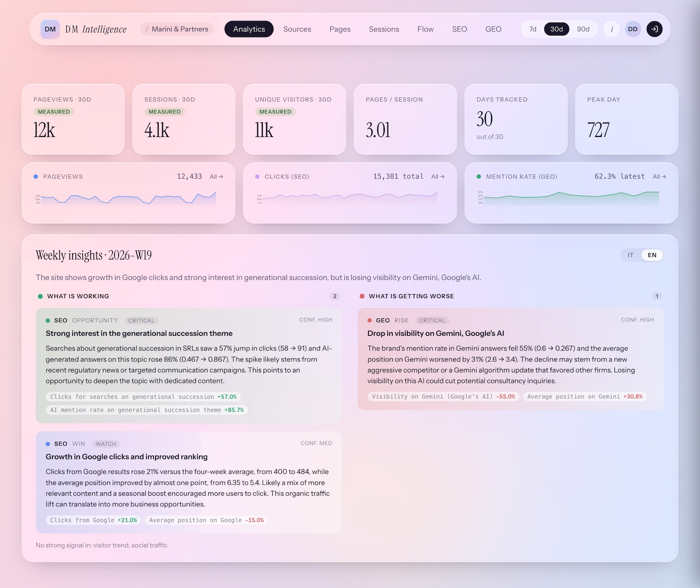Click the What Is Getting Worse count badge

point(657,296)
